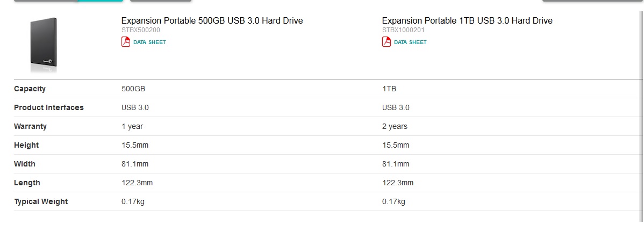Screen dimensions: 644x232
Task: Select the Typical Weight row label
Action: coord(41,201)
